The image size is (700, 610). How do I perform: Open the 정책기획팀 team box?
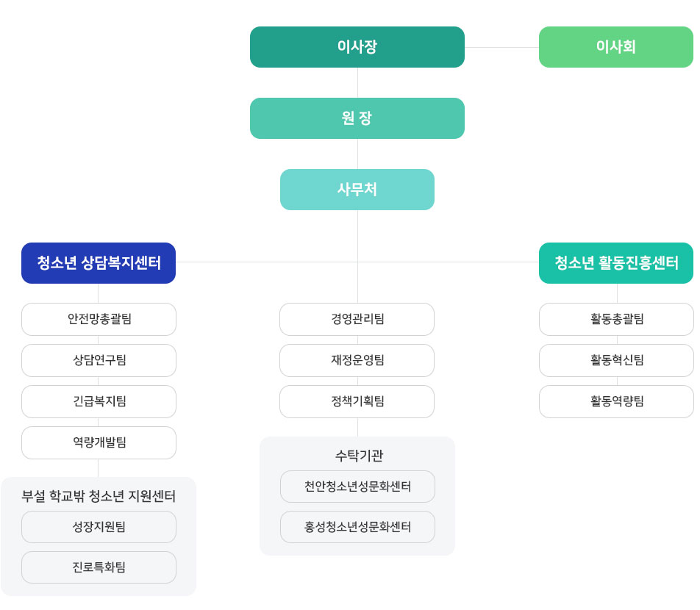[x=357, y=401]
